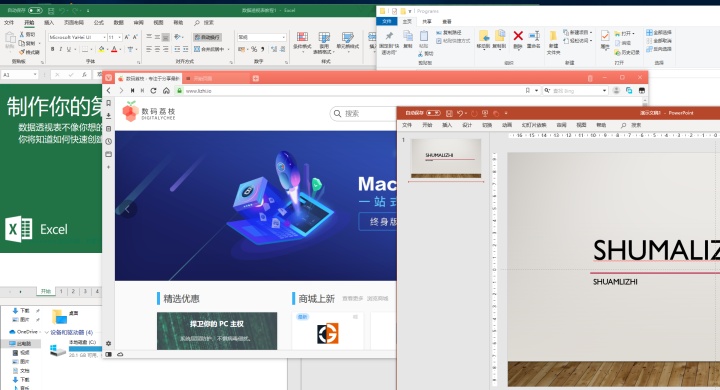Open the Insert tab in Excel ribbon

[49, 23]
